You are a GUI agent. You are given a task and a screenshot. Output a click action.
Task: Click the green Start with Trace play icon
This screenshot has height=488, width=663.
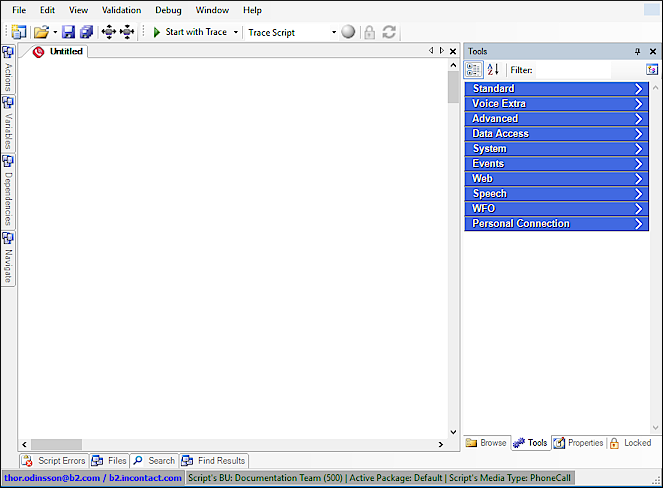pyautogui.click(x=157, y=32)
